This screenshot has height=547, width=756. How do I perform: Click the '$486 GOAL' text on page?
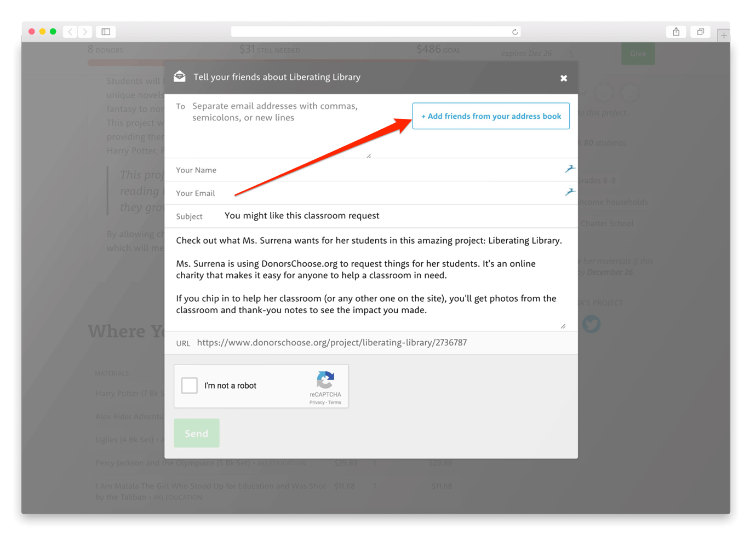pyautogui.click(x=438, y=50)
